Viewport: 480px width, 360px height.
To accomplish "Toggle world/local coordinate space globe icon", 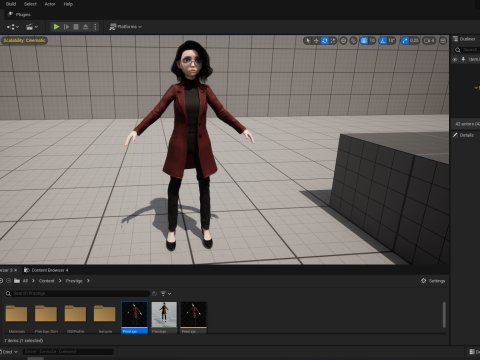I will [x=343, y=41].
